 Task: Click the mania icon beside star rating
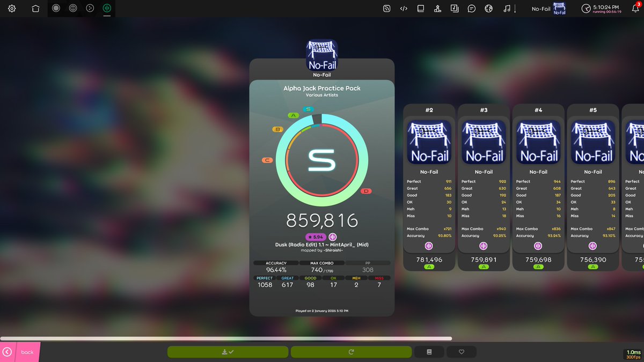pyautogui.click(x=333, y=237)
